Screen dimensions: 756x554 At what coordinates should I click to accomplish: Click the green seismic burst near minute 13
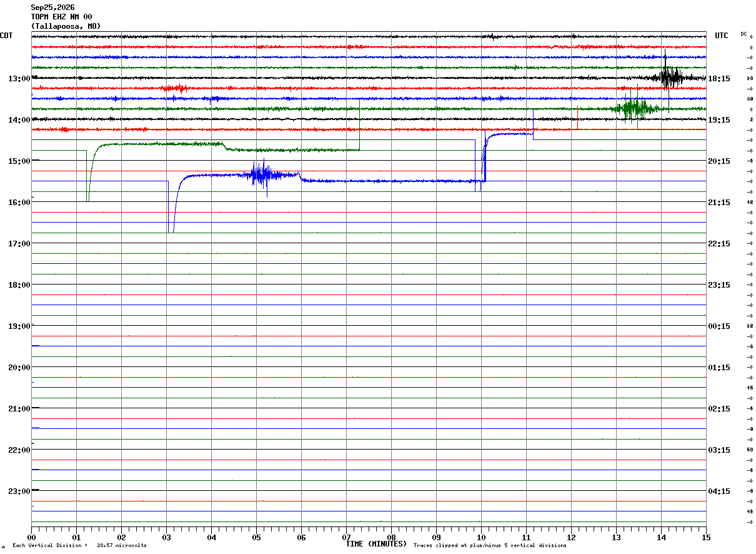coord(634,108)
